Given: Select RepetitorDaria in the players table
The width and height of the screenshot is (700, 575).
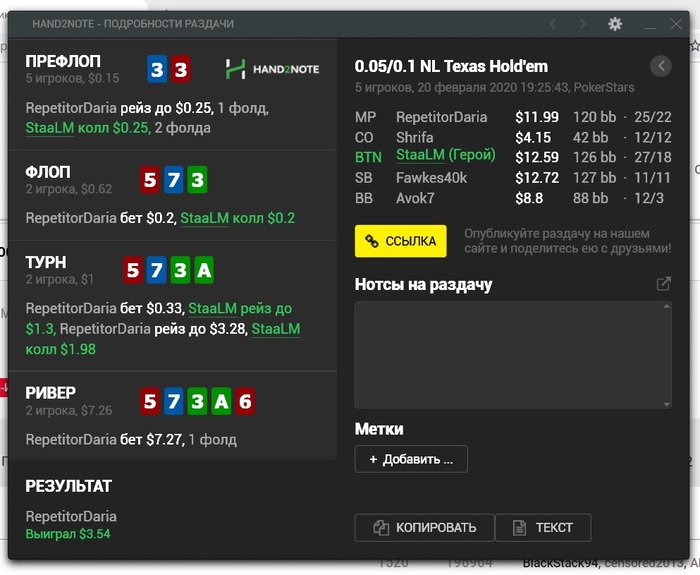Looking at the screenshot, I should pos(442,117).
